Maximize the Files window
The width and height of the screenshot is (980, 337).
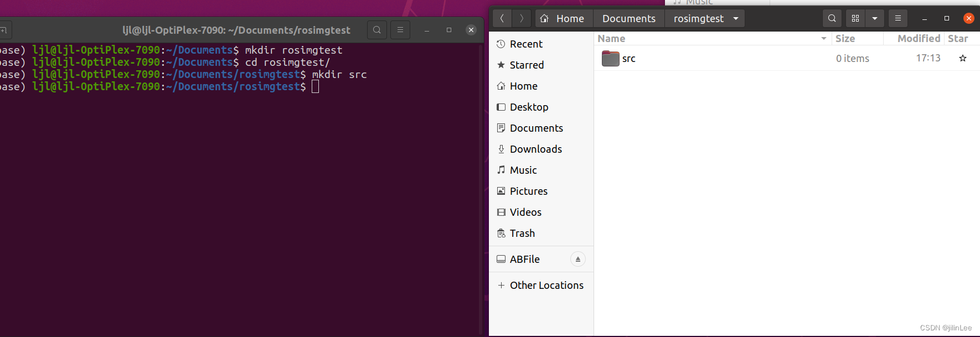(947, 18)
